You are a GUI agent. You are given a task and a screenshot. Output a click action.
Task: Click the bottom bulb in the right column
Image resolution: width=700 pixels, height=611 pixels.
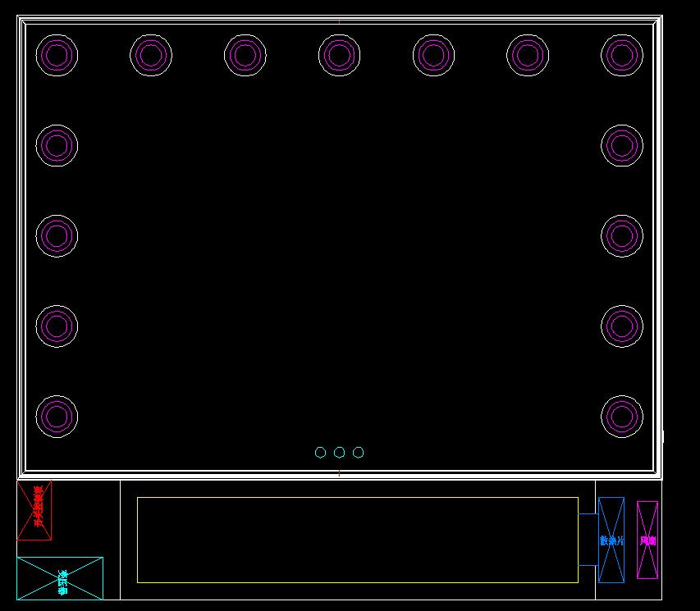point(622,417)
